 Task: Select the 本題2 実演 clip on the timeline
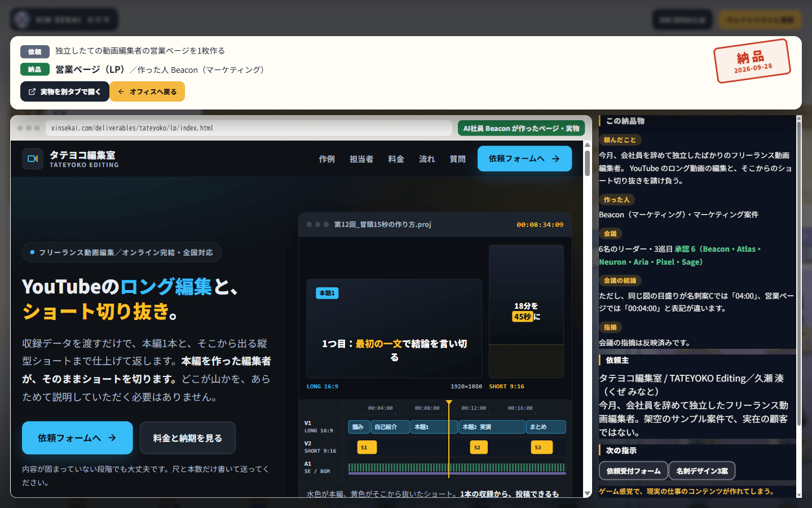click(x=492, y=427)
